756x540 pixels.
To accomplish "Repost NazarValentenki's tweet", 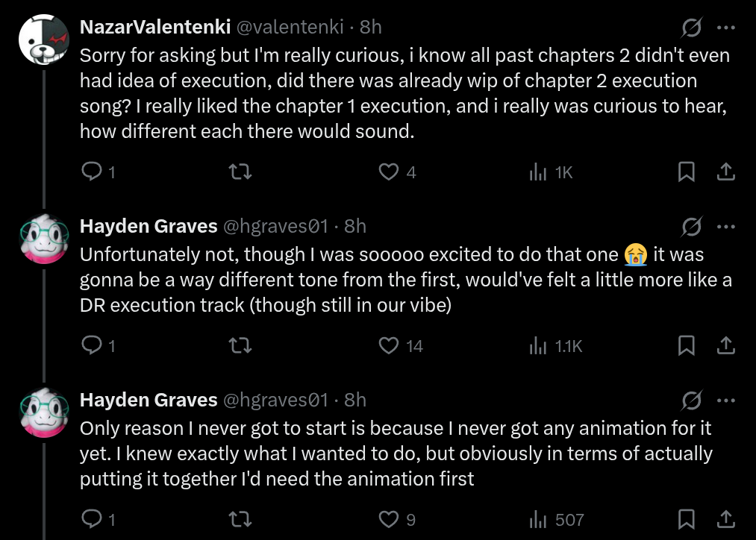I will [x=240, y=172].
